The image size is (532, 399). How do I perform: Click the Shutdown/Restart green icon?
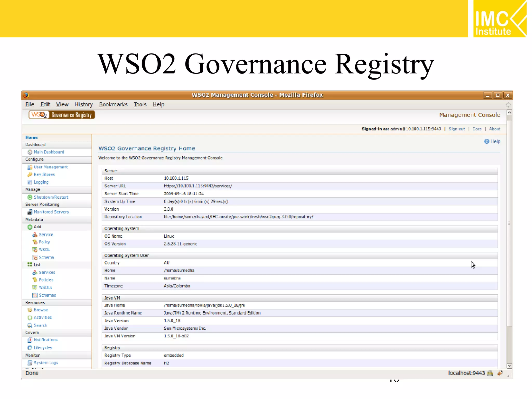[x=30, y=197]
